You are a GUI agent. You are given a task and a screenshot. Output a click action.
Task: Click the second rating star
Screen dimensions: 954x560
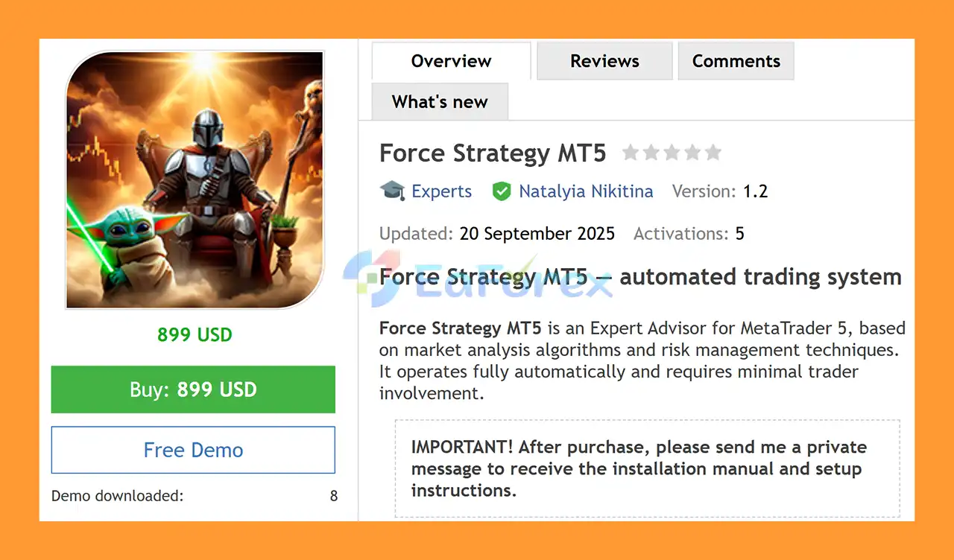coord(652,152)
